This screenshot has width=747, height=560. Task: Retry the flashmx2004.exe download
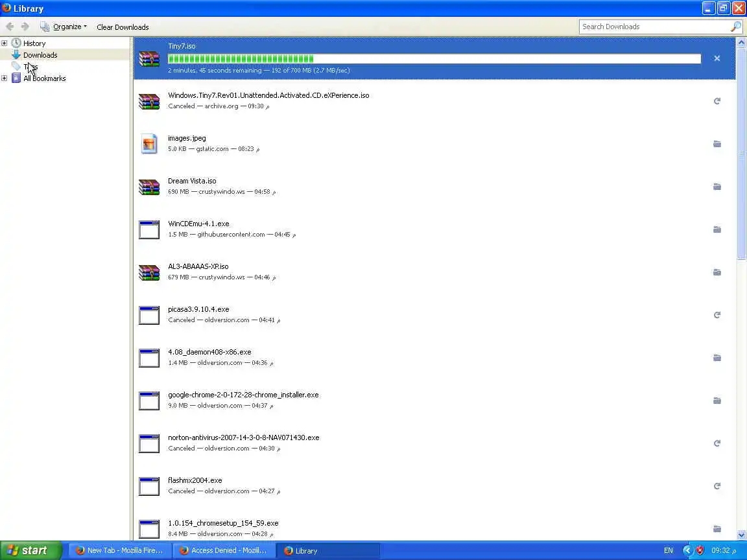(717, 486)
